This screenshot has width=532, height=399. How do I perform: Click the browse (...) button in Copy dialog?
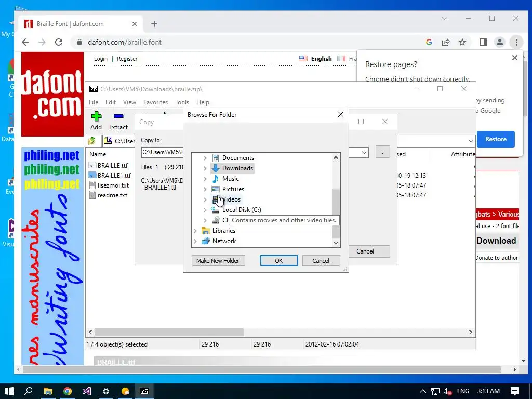click(x=382, y=152)
